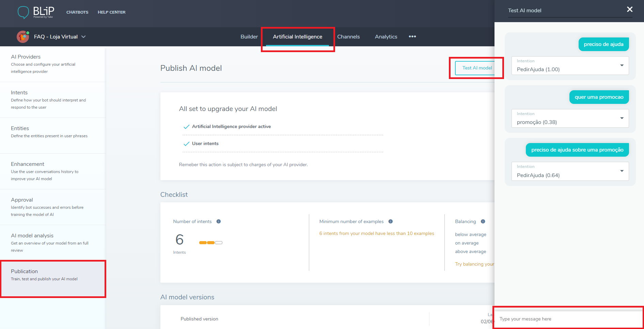The width and height of the screenshot is (644, 329).
Task: Open the Help Center link
Action: coord(111,12)
